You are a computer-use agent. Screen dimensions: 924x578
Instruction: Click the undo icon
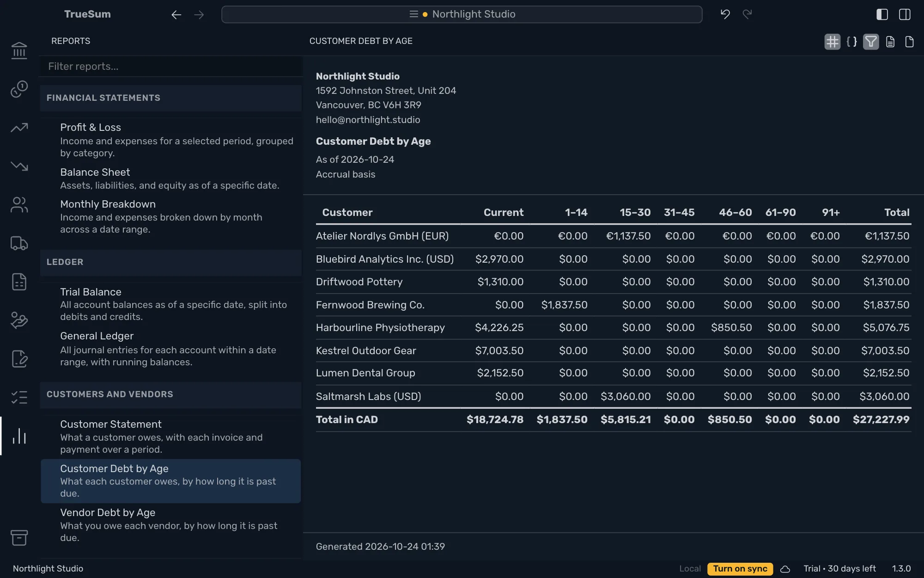click(x=725, y=14)
